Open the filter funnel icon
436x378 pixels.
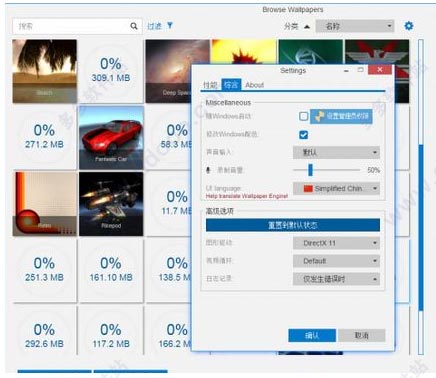coord(170,25)
